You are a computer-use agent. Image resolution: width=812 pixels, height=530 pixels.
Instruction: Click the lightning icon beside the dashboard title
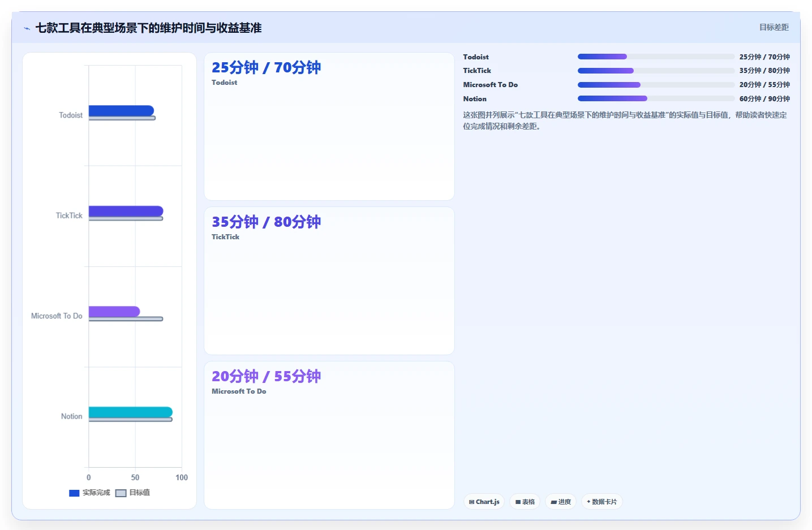pyautogui.click(x=27, y=28)
